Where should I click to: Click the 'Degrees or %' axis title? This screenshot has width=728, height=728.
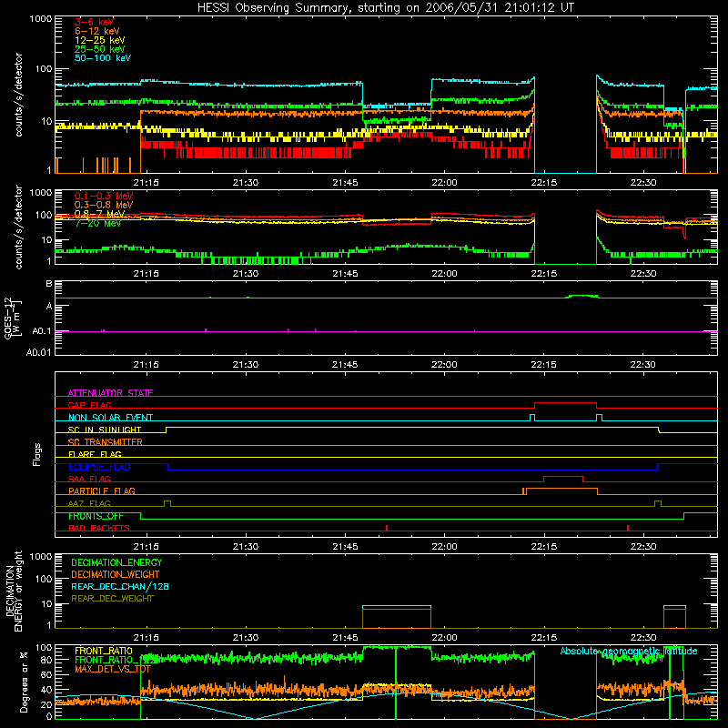point(24,682)
